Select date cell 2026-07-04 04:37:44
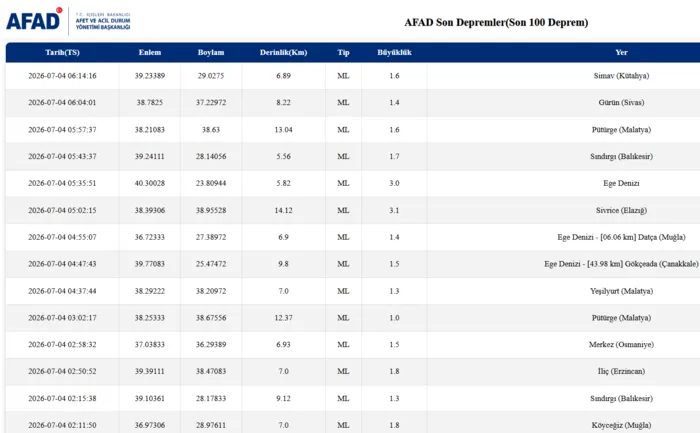The height and width of the screenshot is (433, 700). point(62,291)
